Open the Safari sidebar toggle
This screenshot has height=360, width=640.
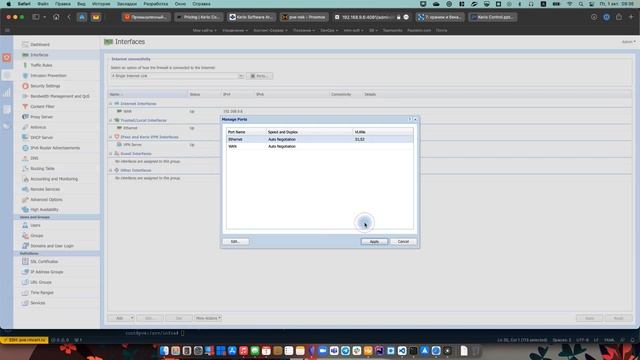[x=36, y=17]
